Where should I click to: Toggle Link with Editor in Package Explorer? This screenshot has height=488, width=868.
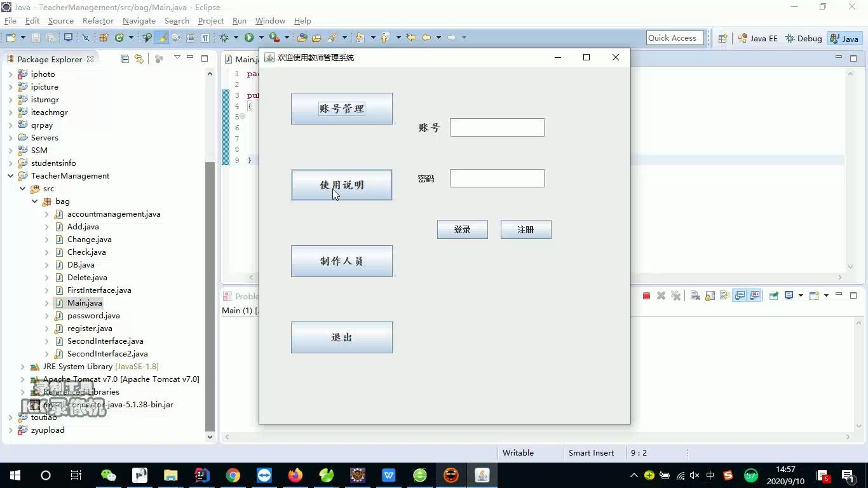coord(139,58)
